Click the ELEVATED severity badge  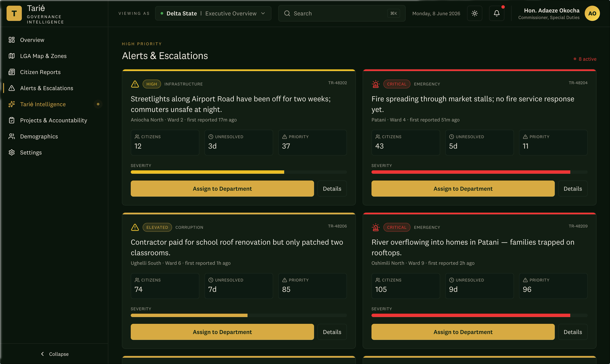[x=157, y=227]
